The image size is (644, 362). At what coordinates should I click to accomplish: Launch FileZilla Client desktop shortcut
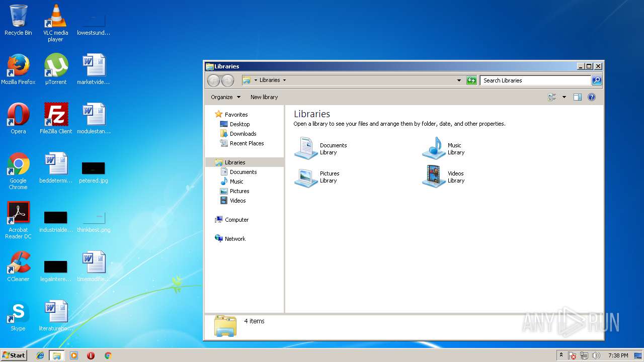[56, 119]
